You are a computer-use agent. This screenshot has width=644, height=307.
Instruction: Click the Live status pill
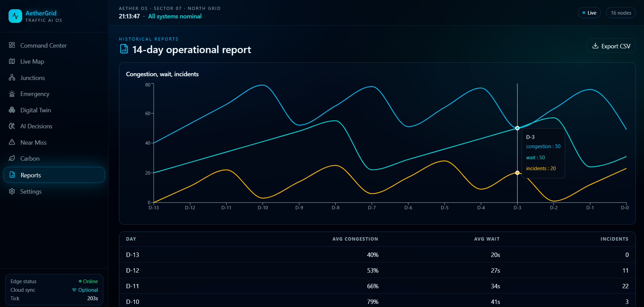[x=589, y=13]
